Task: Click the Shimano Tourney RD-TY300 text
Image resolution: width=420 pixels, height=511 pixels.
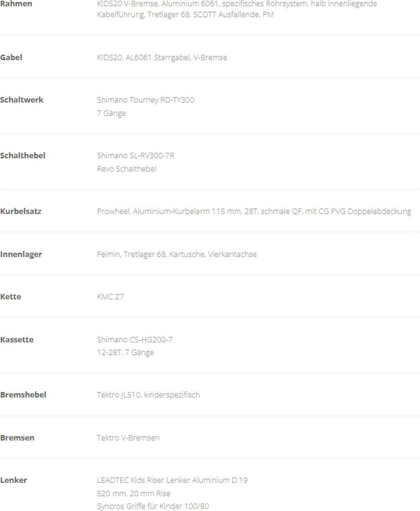Action: pyautogui.click(x=145, y=100)
